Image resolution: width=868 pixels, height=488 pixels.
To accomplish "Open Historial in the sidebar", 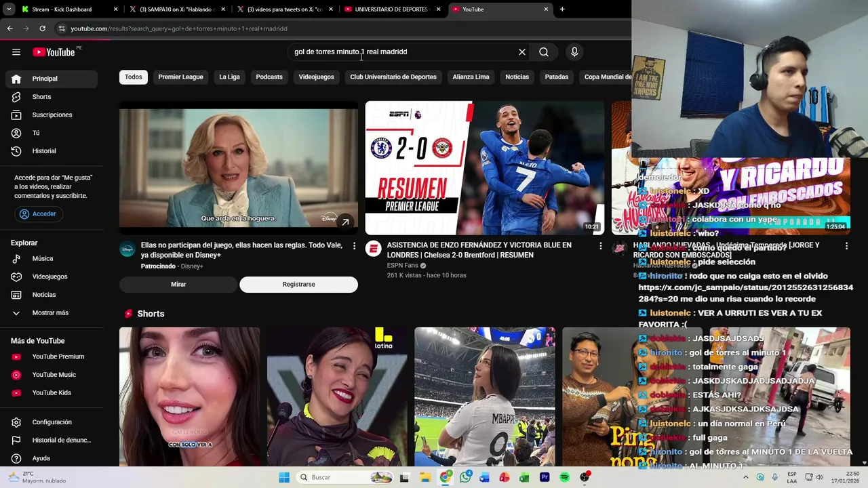I will tap(52, 151).
